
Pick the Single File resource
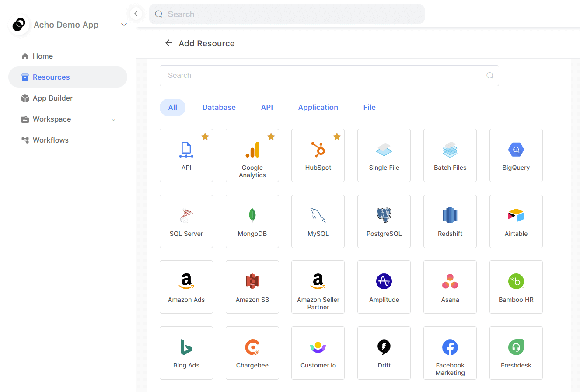pos(384,155)
